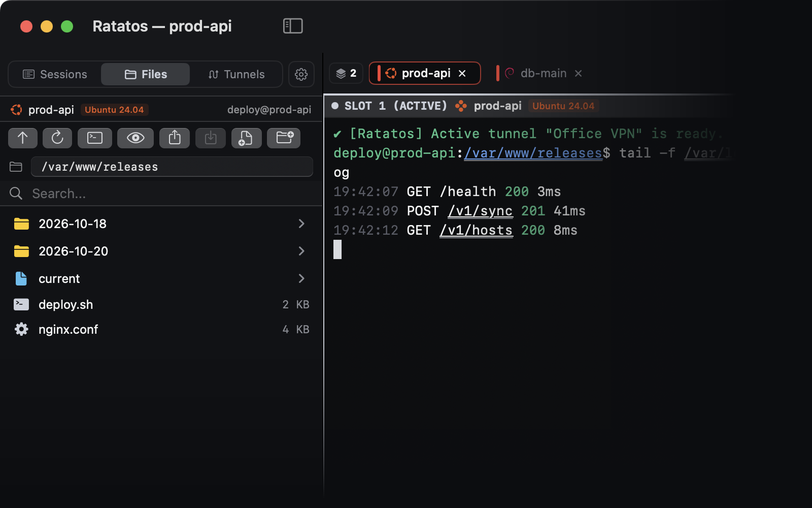812x508 pixels.
Task: Click the 2 KB size of deploy.sh
Action: click(296, 304)
